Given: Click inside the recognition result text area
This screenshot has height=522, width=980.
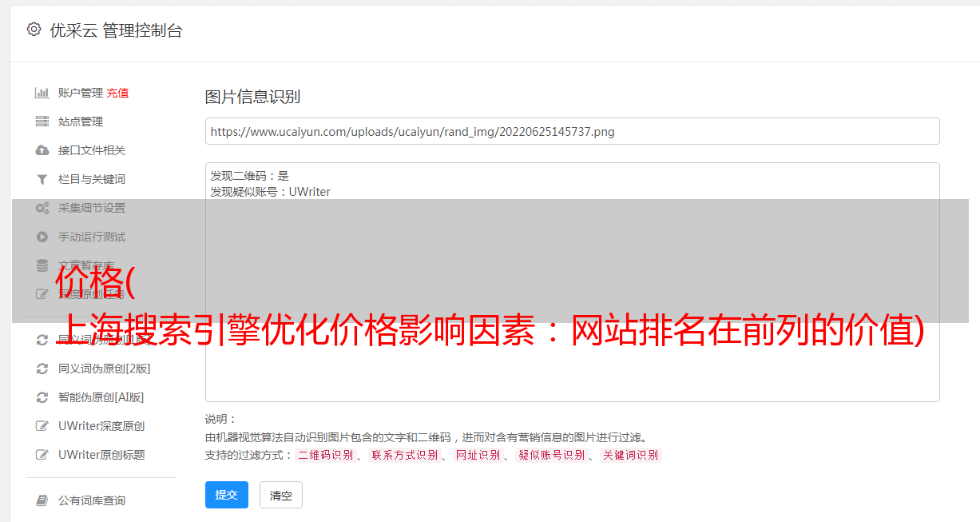Looking at the screenshot, I should click(572, 282).
